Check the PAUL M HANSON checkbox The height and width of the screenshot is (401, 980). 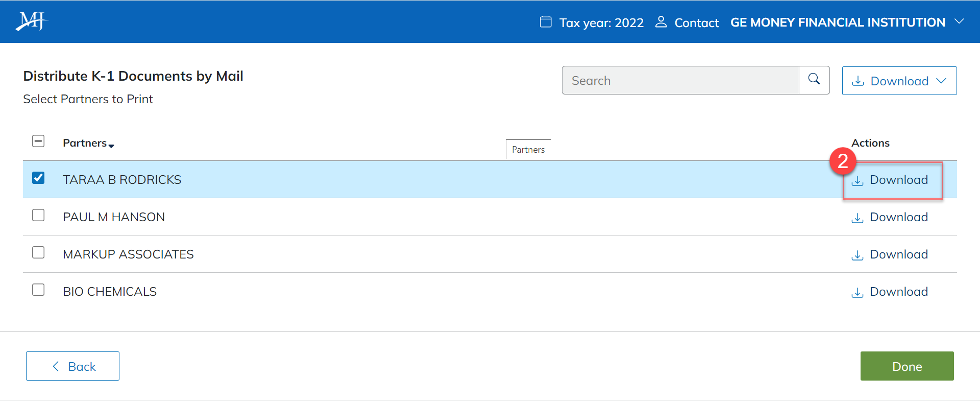pyautogui.click(x=38, y=215)
